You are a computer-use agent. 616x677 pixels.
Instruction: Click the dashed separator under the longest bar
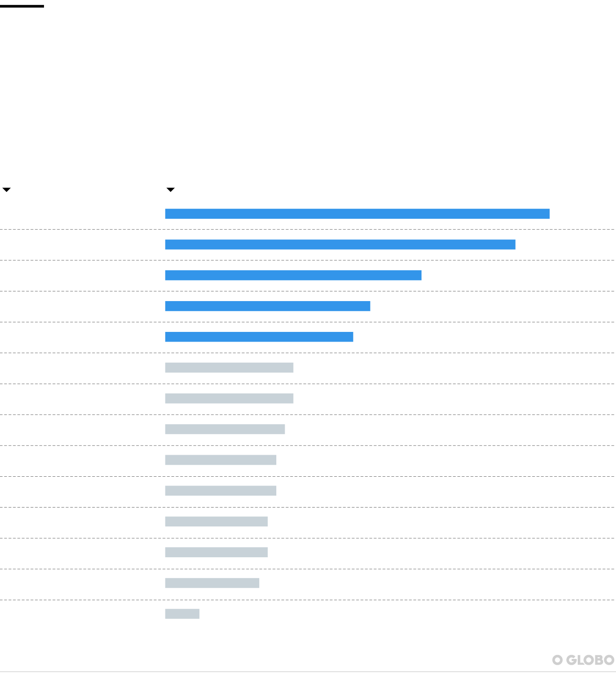(307, 229)
